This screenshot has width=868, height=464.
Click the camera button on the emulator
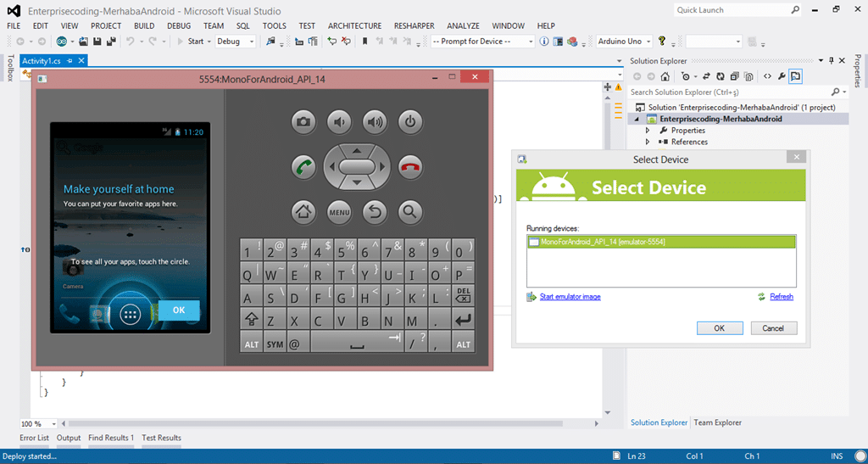click(303, 122)
